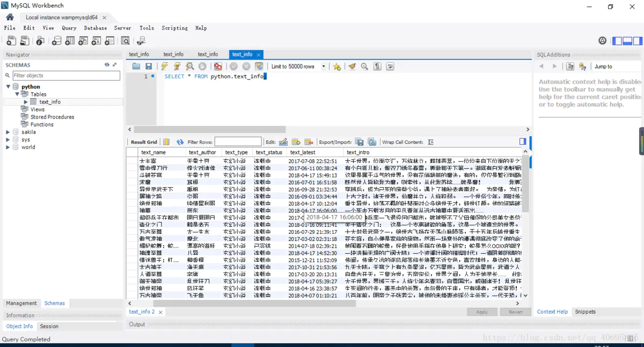Viewport: 644px width, 347px height.
Task: Open script file in query editor
Action: [x=136, y=67]
